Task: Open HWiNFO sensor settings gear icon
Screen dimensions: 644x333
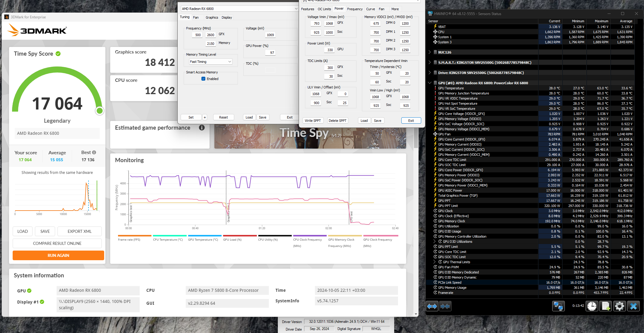Action: click(x=619, y=306)
